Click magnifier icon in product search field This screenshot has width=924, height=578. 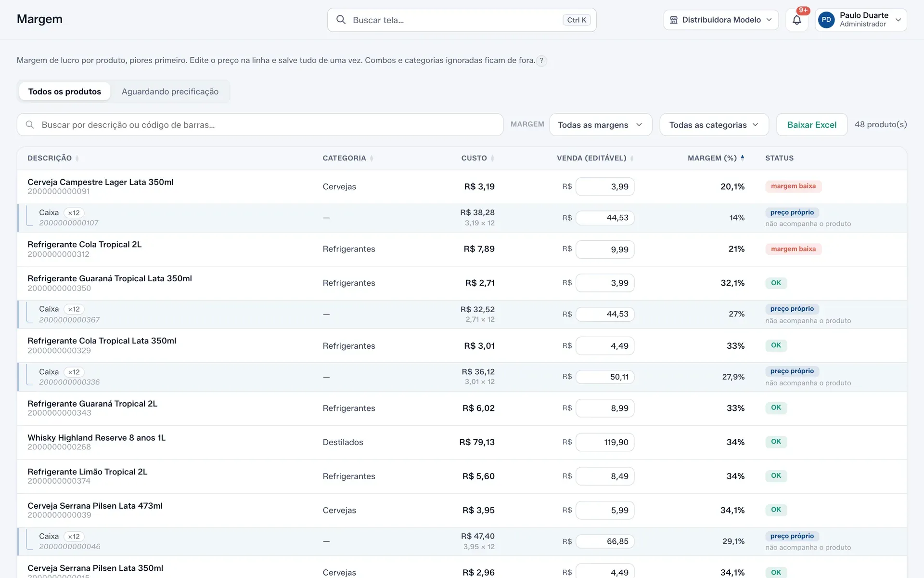(30, 125)
